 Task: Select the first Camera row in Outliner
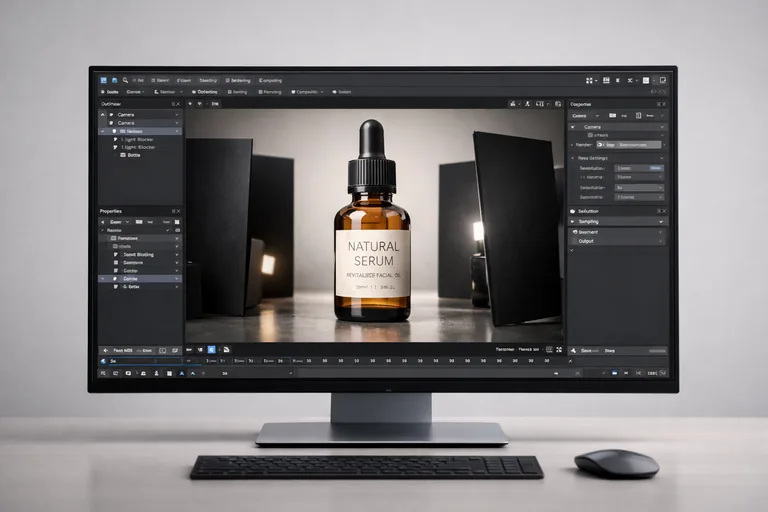[x=140, y=115]
